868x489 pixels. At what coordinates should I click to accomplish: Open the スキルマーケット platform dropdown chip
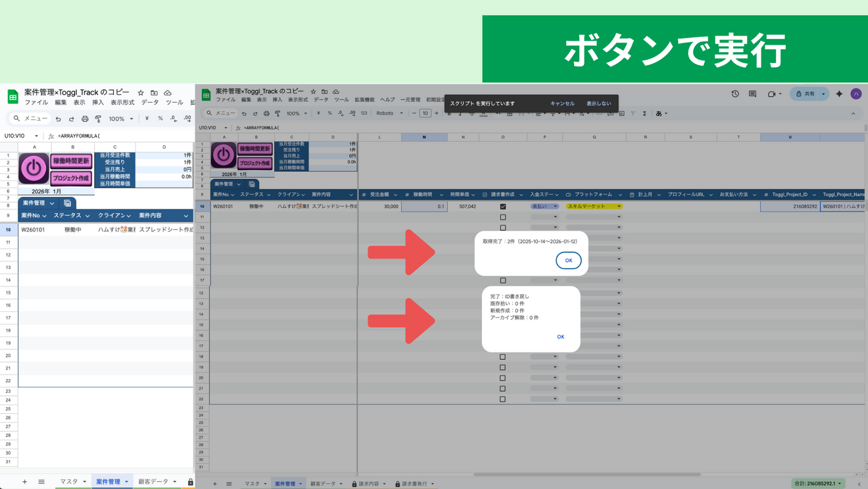[594, 207]
